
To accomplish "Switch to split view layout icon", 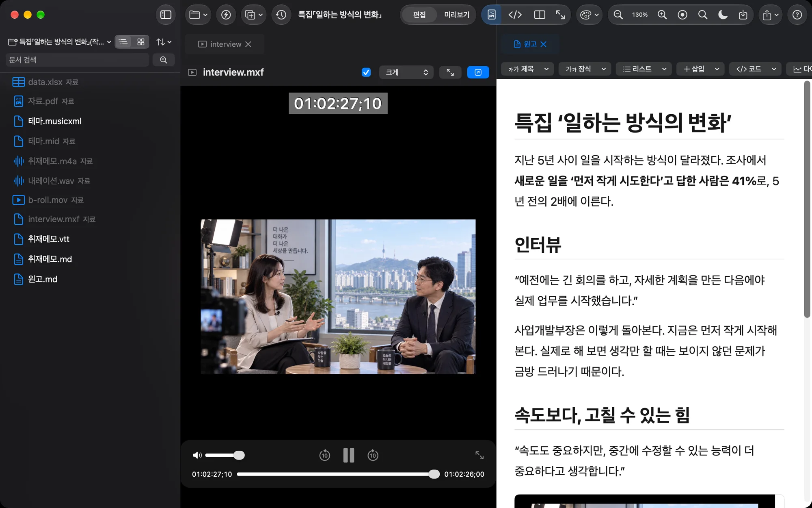I will point(539,15).
